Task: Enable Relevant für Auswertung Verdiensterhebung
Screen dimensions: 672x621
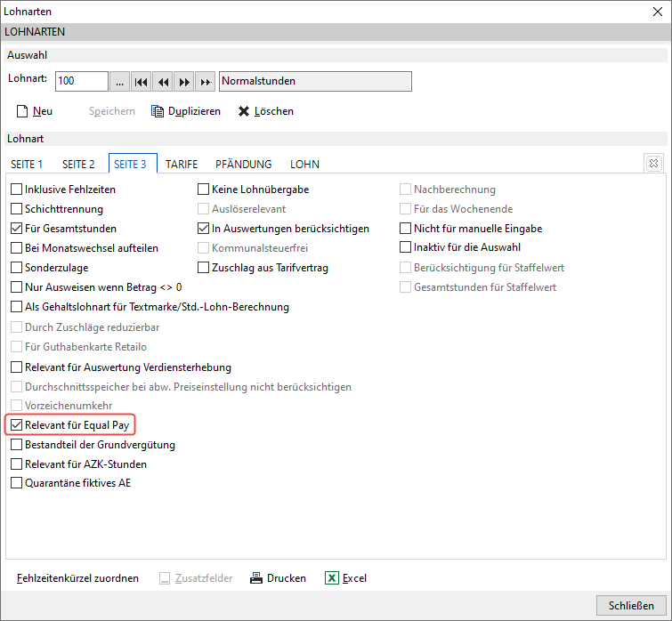Action: (16, 367)
